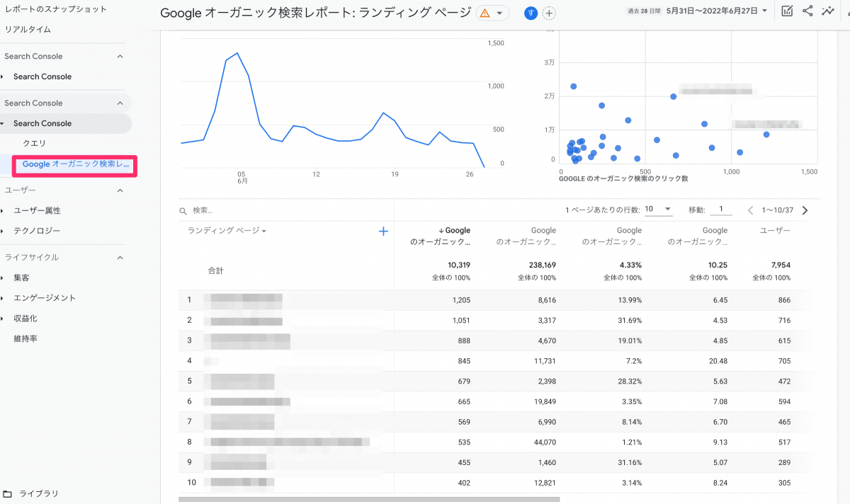Image resolution: width=850 pixels, height=504 pixels.
Task: Click the add comparison plus icon
Action: click(x=549, y=13)
